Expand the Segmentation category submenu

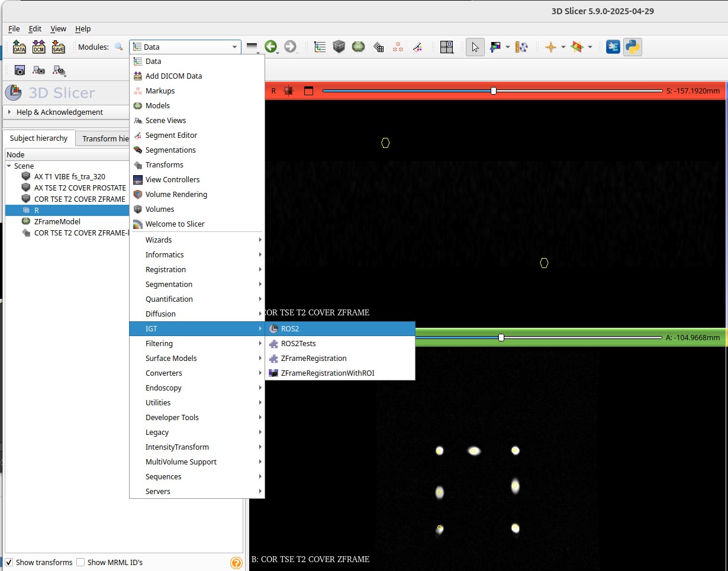(197, 284)
